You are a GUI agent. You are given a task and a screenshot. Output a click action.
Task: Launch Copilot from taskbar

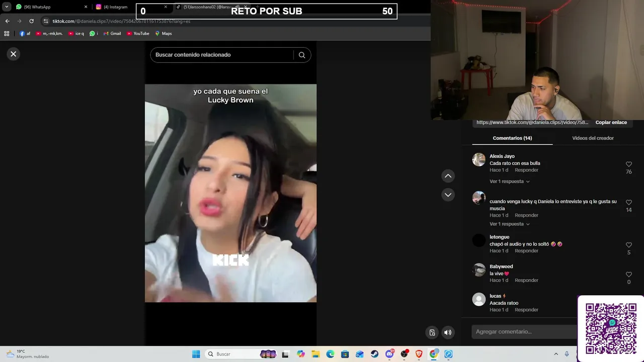click(301, 354)
